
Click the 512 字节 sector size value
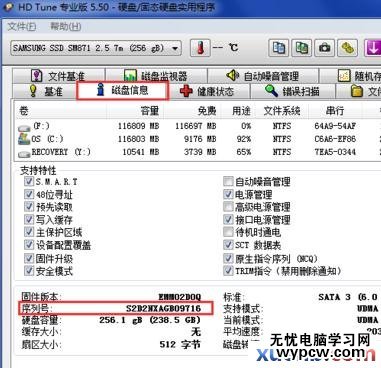tap(180, 344)
